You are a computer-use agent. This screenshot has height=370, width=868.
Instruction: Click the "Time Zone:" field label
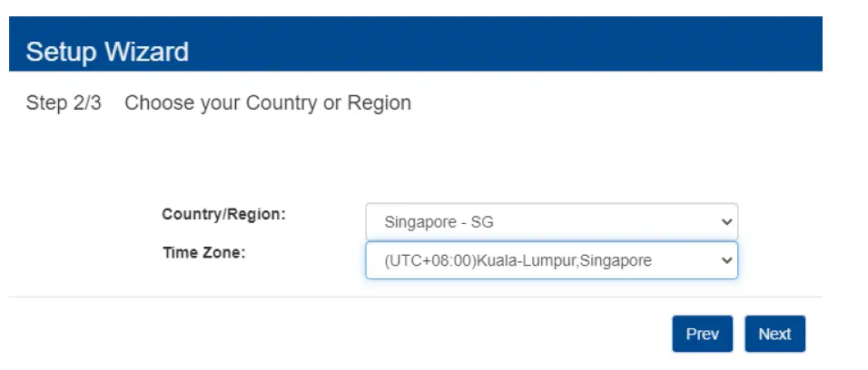[203, 252]
